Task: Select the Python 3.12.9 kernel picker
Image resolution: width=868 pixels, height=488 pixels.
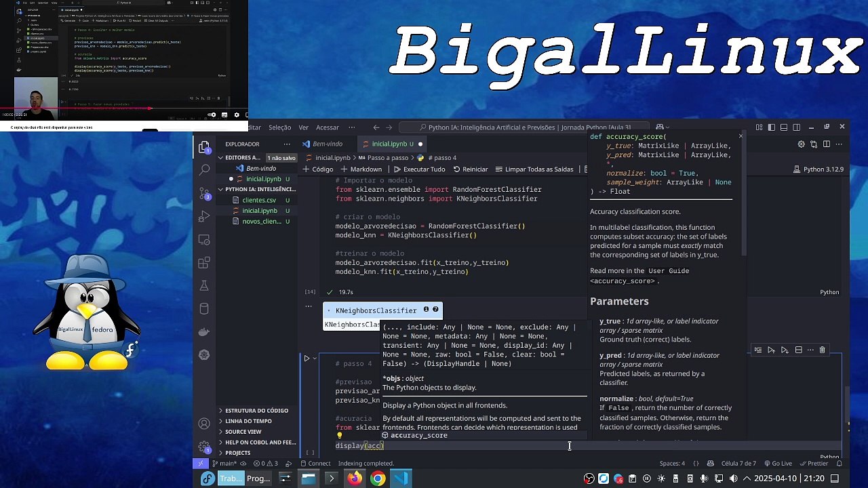Action: tap(818, 169)
